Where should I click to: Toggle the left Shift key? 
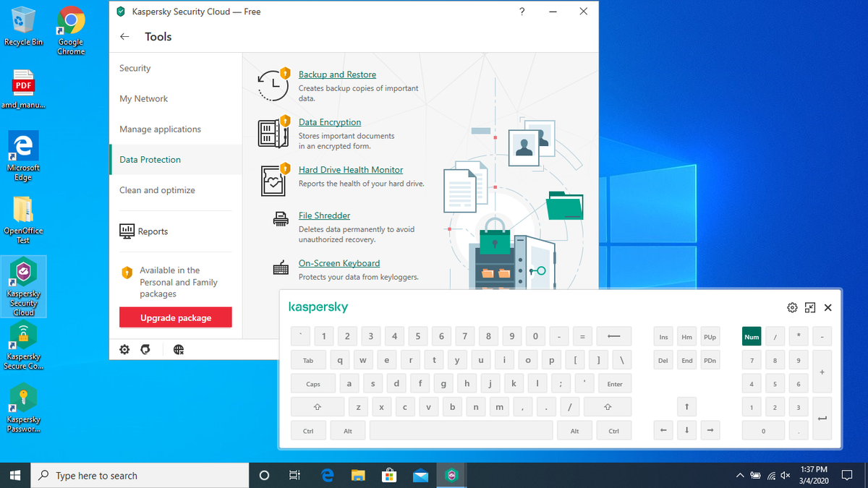(x=317, y=406)
